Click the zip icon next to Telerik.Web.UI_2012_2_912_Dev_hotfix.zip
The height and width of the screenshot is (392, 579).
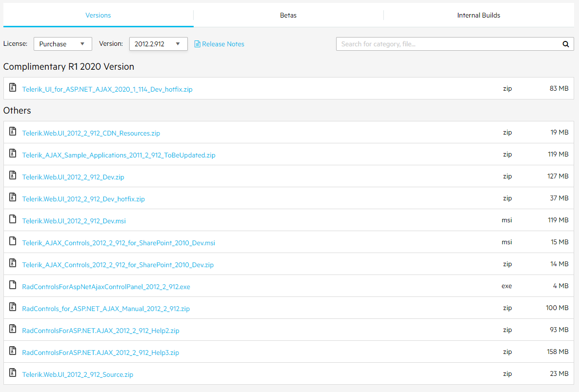point(13,197)
